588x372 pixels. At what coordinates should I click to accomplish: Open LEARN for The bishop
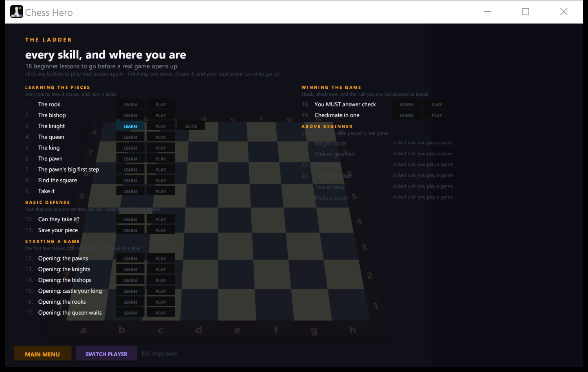click(130, 116)
